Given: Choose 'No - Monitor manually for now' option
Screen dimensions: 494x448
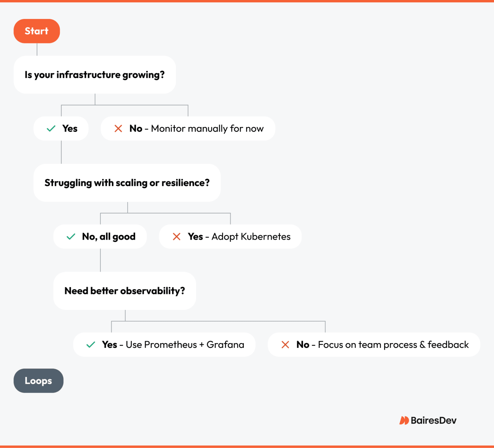Looking at the screenshot, I should pyautogui.click(x=188, y=129).
